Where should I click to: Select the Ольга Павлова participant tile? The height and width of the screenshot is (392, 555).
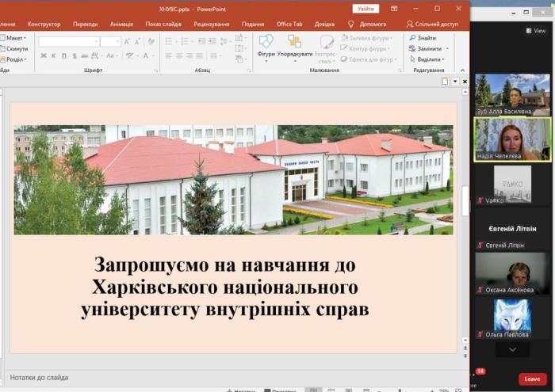coord(512,318)
